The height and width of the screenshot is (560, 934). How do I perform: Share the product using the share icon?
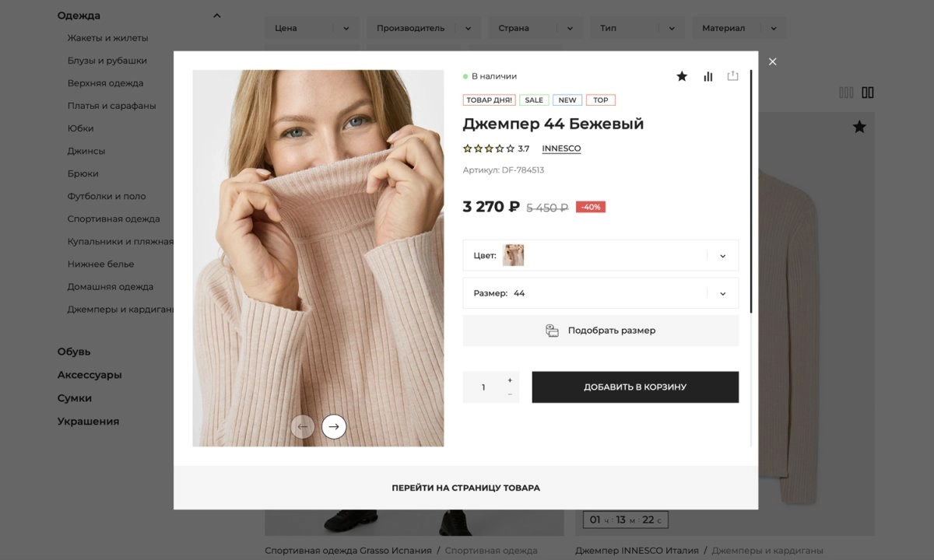(732, 76)
